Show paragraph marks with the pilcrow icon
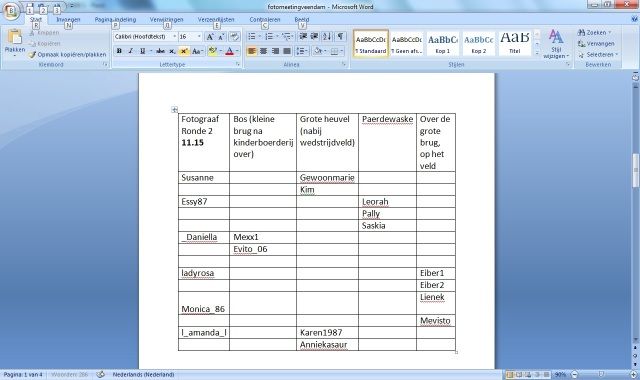640x380 pixels. click(340, 37)
